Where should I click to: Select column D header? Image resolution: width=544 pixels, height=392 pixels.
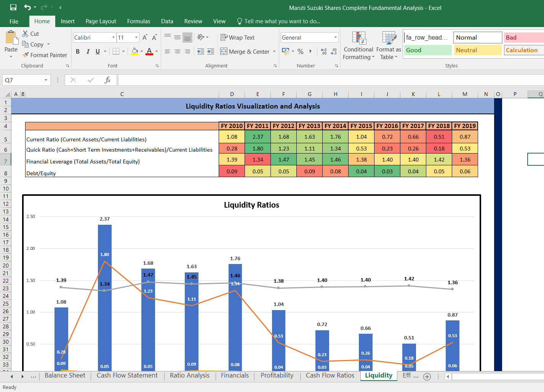point(232,94)
